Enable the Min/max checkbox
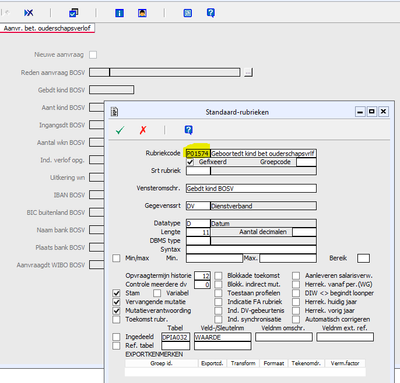The image size is (400, 383). [116, 258]
